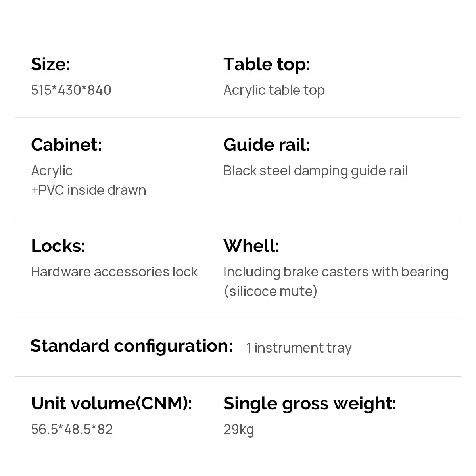Click the "Whell:" heading

[x=251, y=246]
